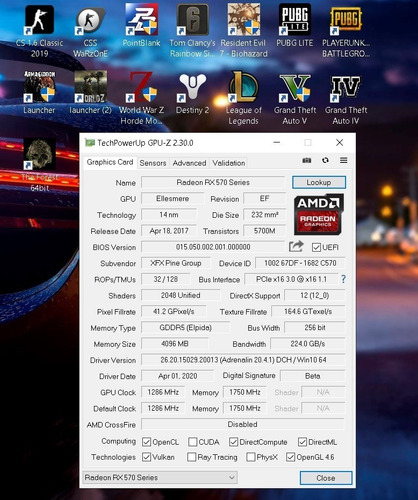Switch to the Validation tab
Screen dimensions: 418x500
(229, 163)
